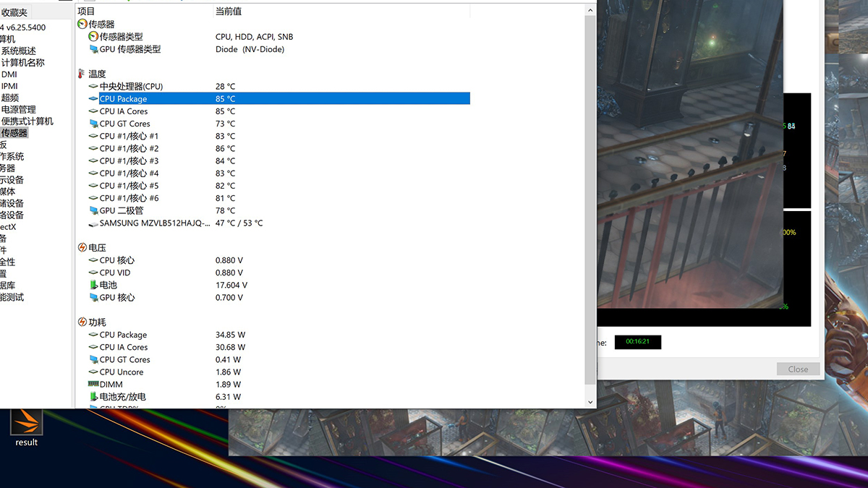Click the CPU #1/核心 #6 row icon

[93, 198]
